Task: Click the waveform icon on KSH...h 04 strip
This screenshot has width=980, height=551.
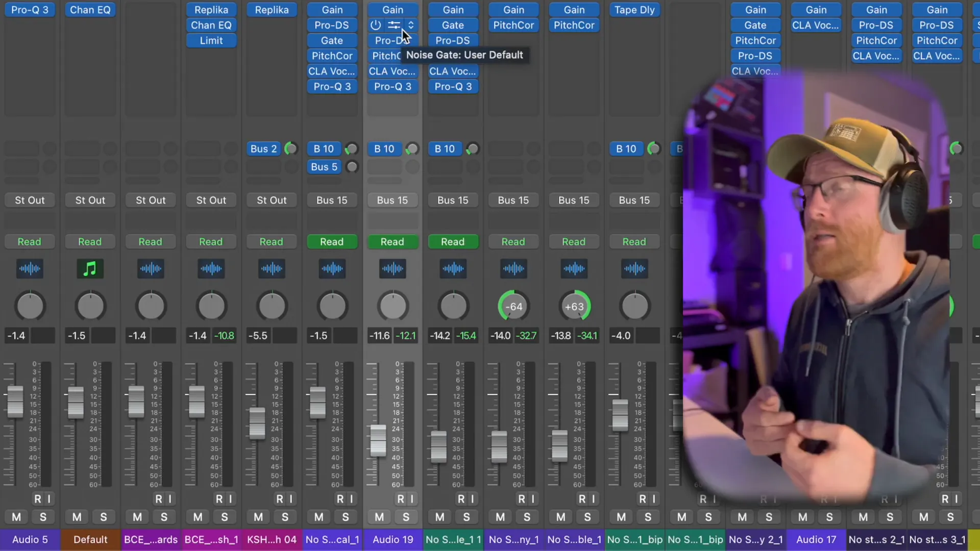Action: pos(272,268)
